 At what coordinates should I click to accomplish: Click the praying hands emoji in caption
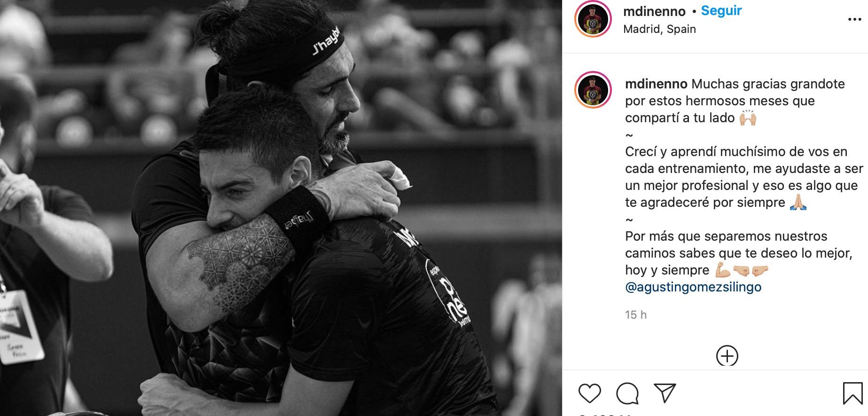(798, 202)
